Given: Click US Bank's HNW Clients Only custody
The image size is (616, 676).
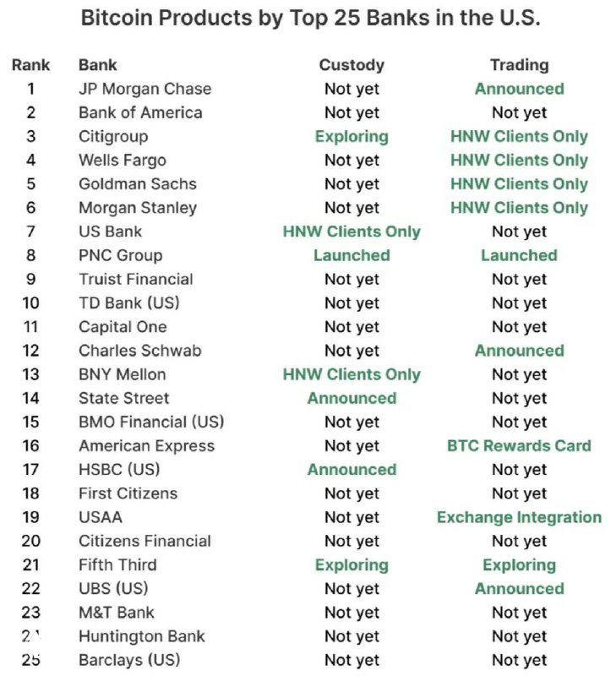Looking at the screenshot, I should (x=352, y=232).
